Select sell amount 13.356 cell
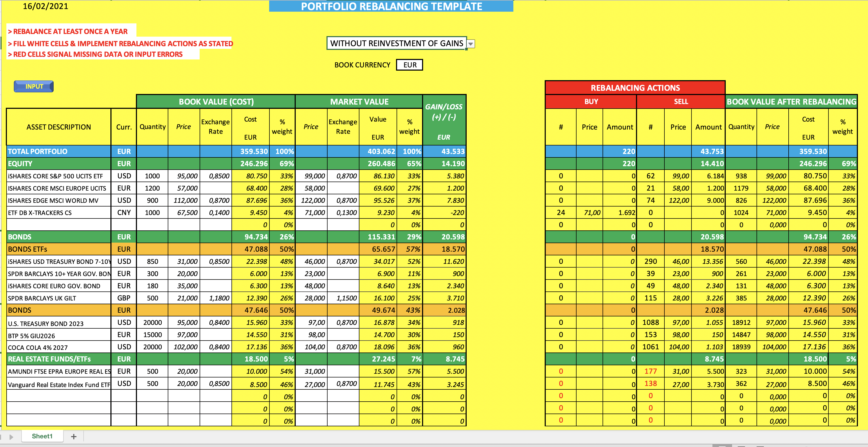The height and width of the screenshot is (447, 868). (708, 261)
